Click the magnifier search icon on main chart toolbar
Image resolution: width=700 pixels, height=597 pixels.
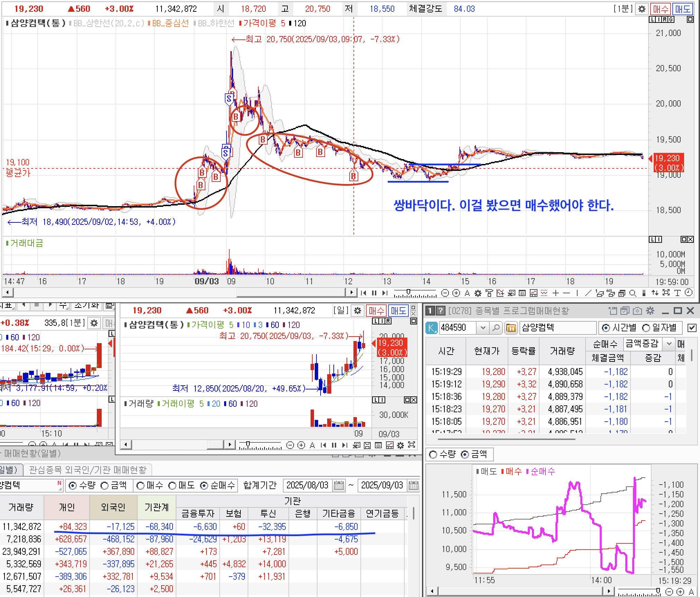pyautogui.click(x=633, y=293)
